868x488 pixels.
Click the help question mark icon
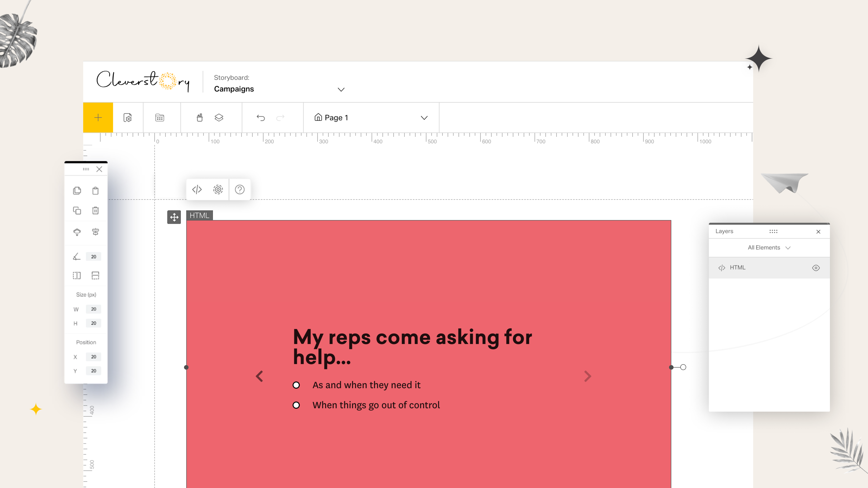[x=240, y=190]
